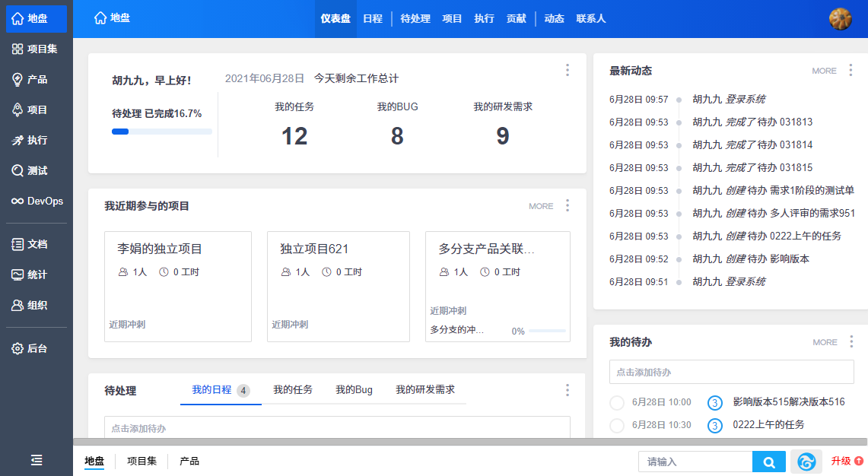Open user avatar menu
The image size is (868, 476).
pos(841,19)
